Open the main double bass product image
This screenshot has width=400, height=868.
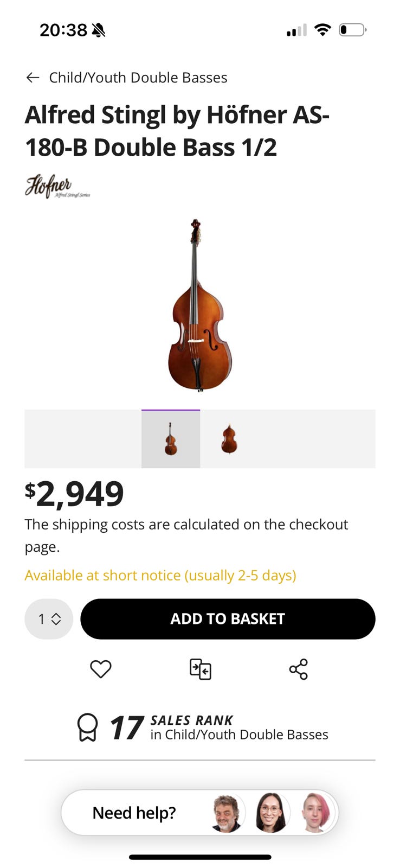(x=200, y=305)
